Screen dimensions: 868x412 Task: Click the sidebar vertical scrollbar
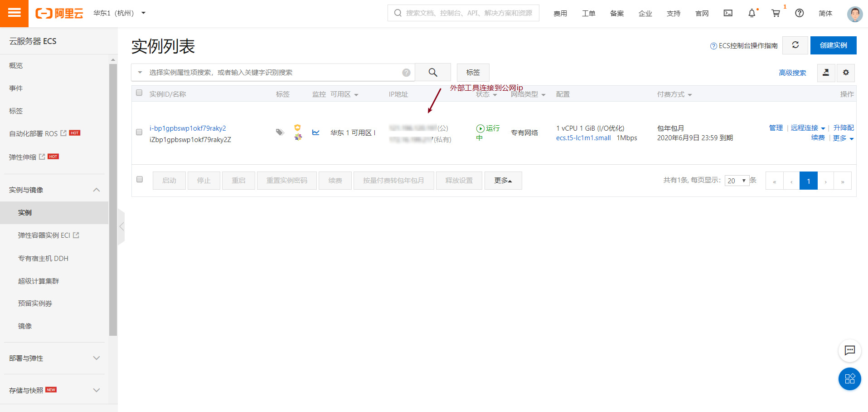point(113,200)
